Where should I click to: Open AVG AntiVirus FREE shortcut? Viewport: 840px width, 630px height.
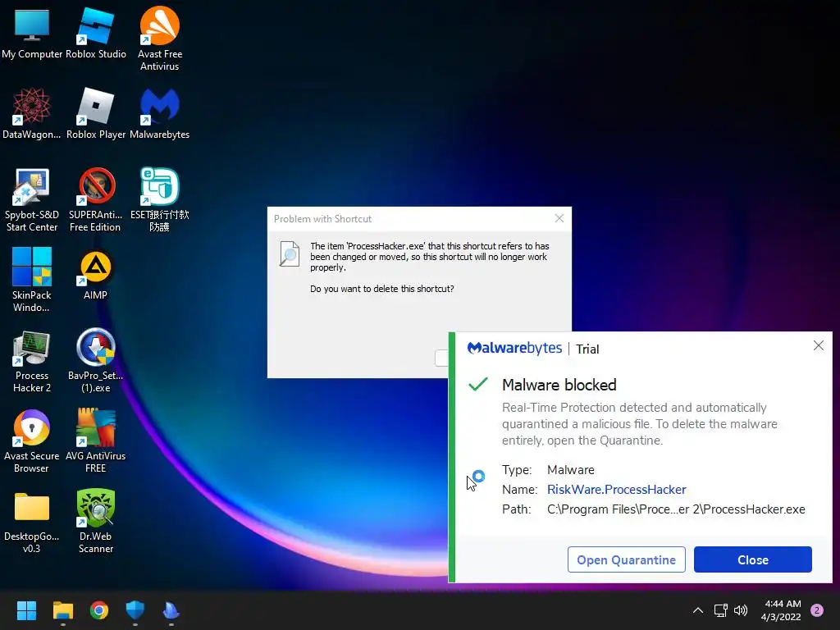[x=96, y=441]
